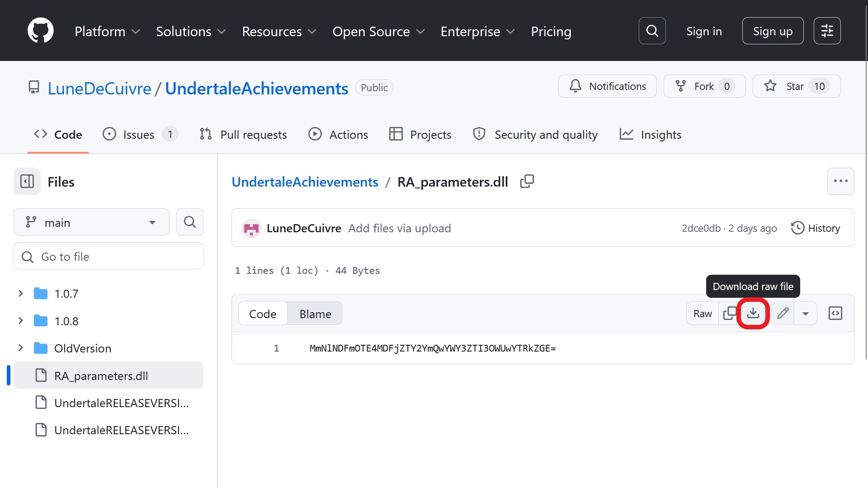This screenshot has width=868, height=488.
Task: Focus the Go to file search field
Action: click(x=108, y=256)
